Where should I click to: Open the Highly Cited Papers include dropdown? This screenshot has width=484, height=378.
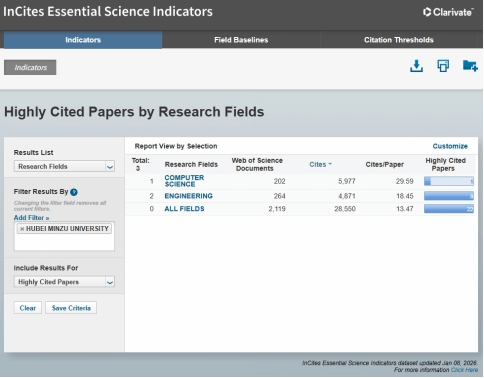click(110, 282)
